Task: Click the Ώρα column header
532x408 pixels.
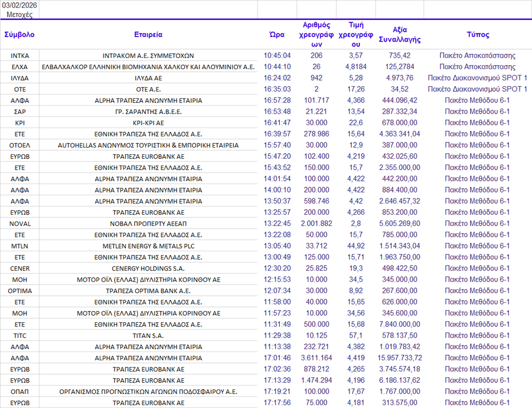Action: [277, 35]
